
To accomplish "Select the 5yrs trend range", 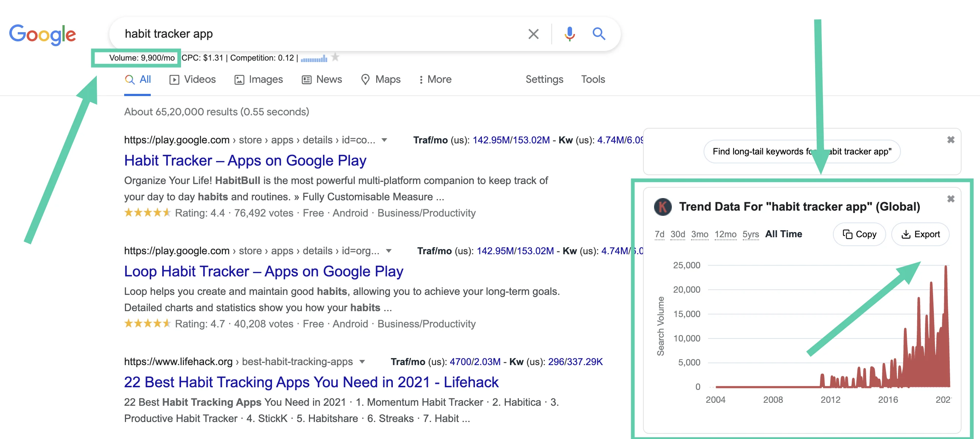I will pyautogui.click(x=750, y=234).
